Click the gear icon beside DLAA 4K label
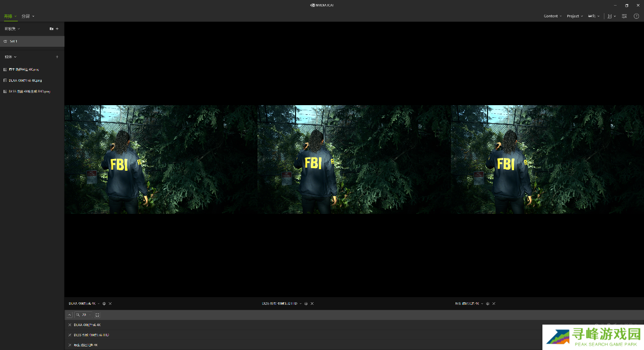644x350 pixels. [x=104, y=304]
